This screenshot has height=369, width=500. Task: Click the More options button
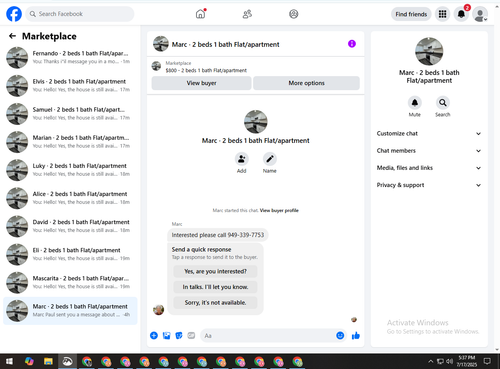pos(306,83)
